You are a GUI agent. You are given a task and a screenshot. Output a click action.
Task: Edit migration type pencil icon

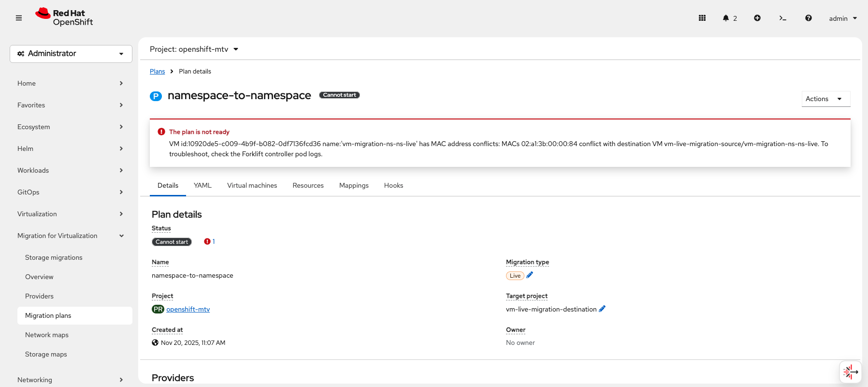tap(530, 275)
